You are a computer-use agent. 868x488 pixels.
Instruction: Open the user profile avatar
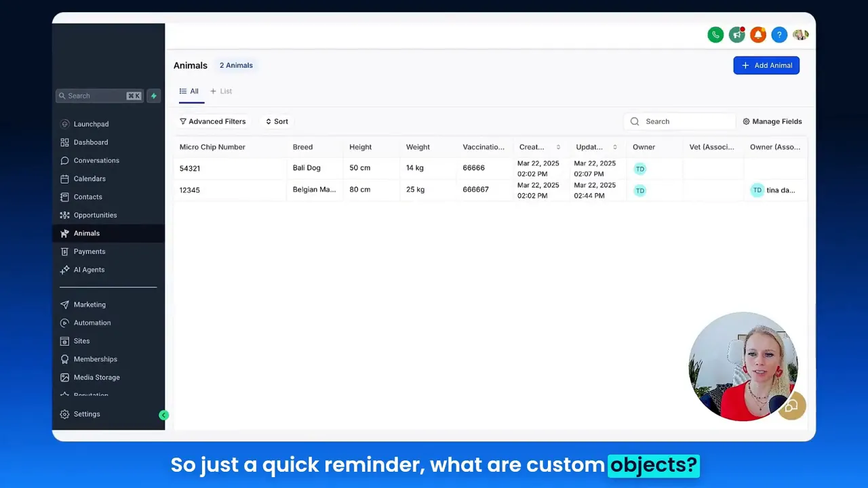pos(801,35)
